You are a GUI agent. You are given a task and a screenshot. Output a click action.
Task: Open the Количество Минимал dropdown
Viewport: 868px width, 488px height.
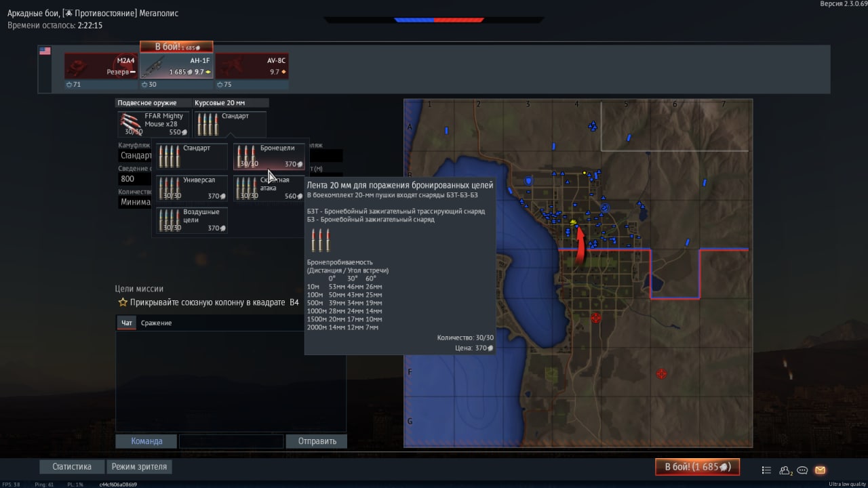point(136,202)
